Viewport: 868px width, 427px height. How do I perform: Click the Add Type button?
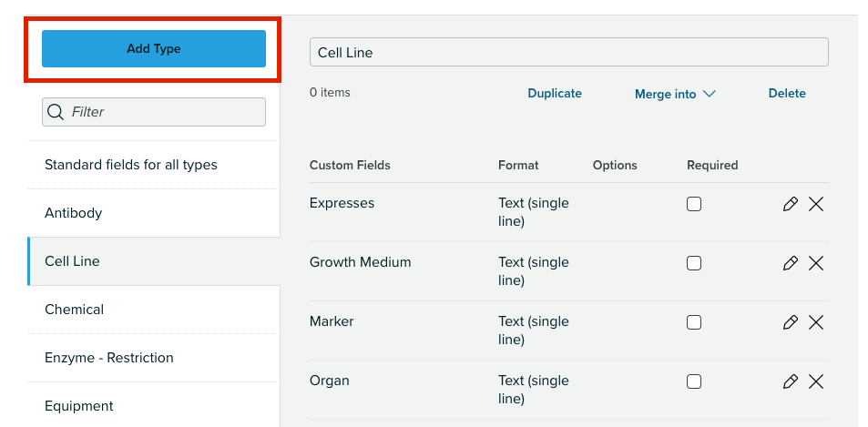pos(154,48)
